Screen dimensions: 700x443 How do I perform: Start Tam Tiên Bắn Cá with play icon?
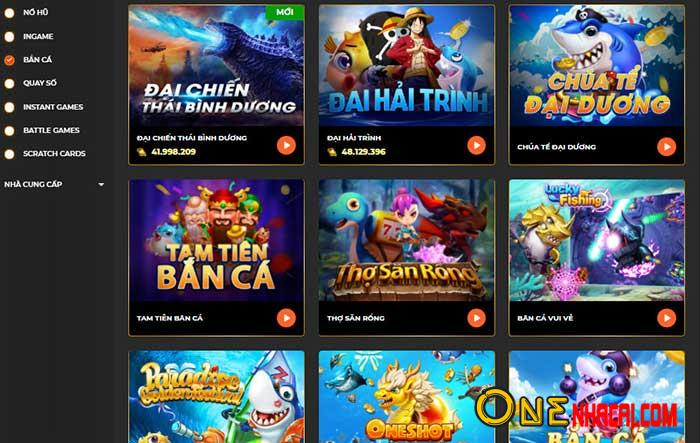point(286,318)
